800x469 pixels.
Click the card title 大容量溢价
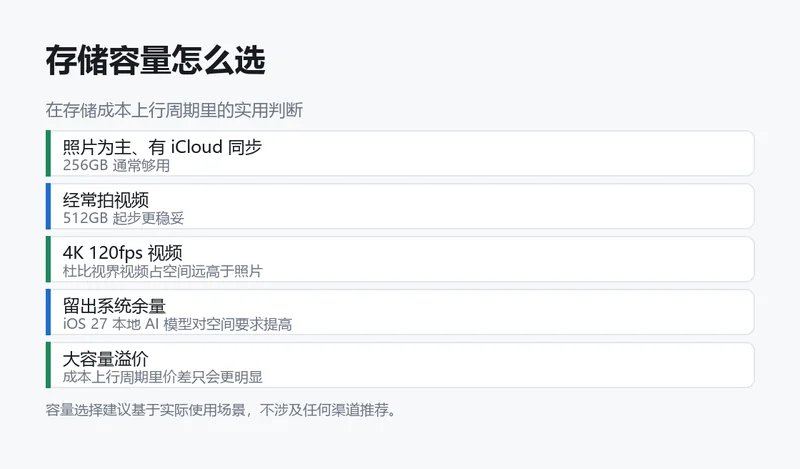pyautogui.click(x=106, y=359)
